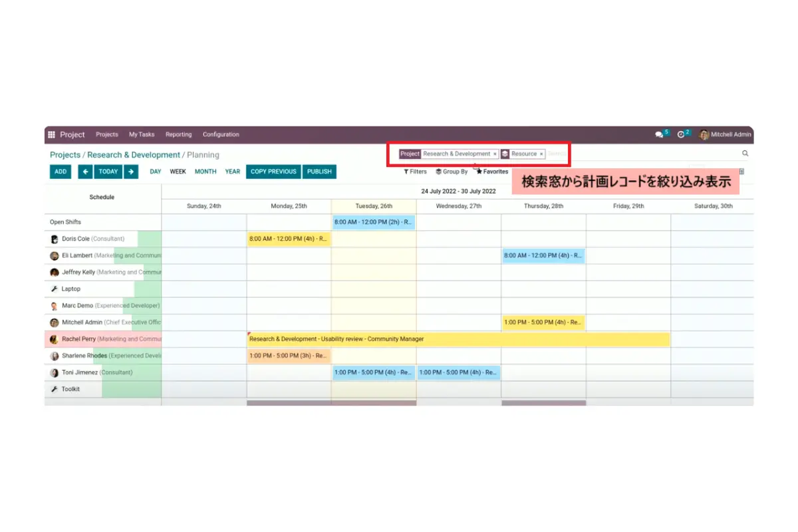
Task: Open Doris Cole's Monday 8:00 AM shift
Action: click(289, 239)
